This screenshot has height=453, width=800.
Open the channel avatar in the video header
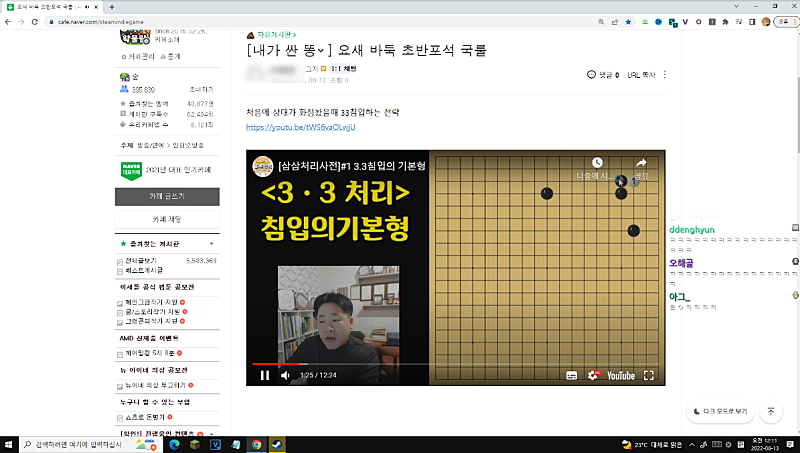[x=263, y=166]
